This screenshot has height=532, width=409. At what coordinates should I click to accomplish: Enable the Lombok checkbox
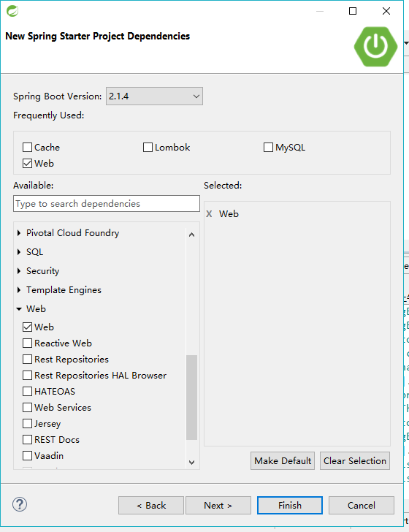(x=148, y=148)
